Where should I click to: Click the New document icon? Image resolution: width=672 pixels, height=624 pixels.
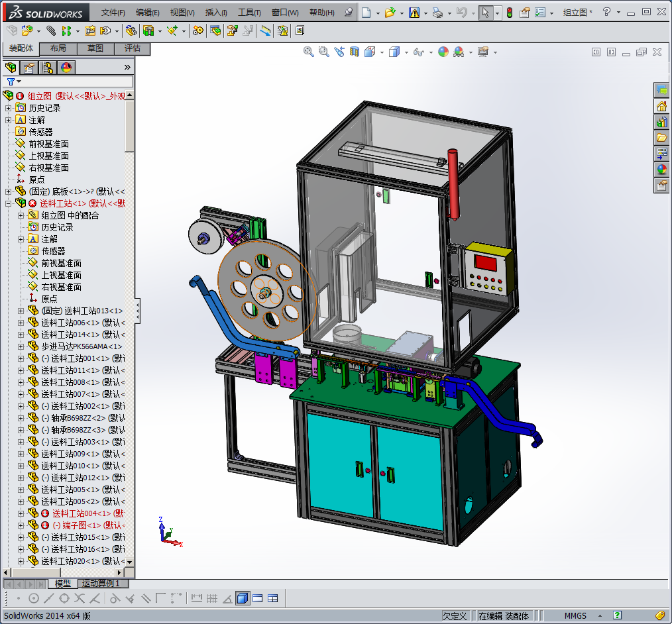pyautogui.click(x=366, y=13)
